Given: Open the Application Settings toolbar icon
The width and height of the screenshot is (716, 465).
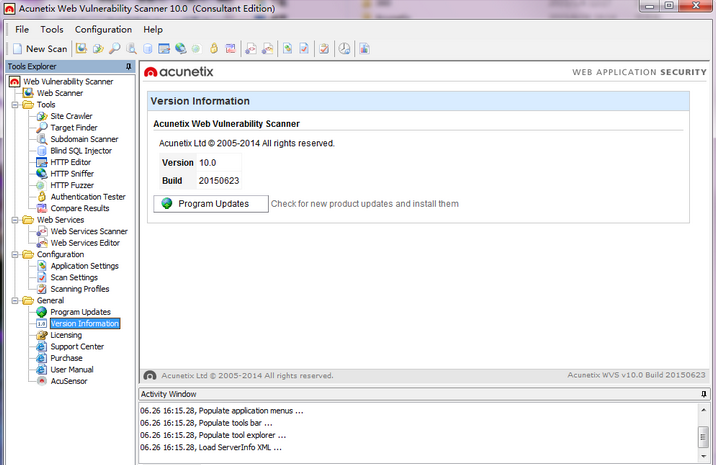Looking at the screenshot, I should (x=287, y=48).
